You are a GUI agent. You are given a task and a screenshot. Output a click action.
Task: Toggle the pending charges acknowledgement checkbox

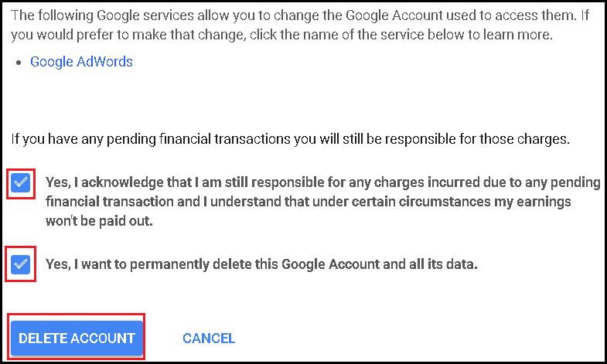21,183
